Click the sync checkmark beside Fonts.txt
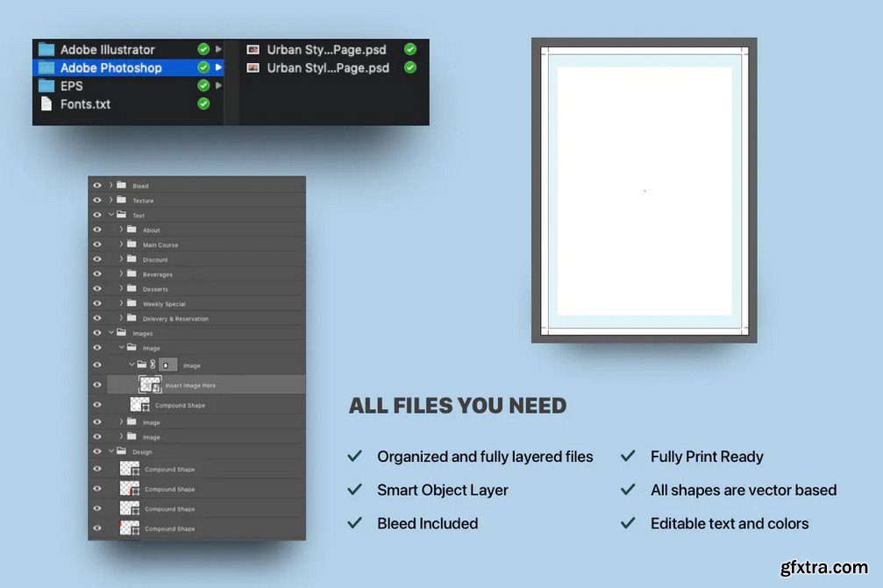Screen dimensions: 883x588 [x=203, y=104]
